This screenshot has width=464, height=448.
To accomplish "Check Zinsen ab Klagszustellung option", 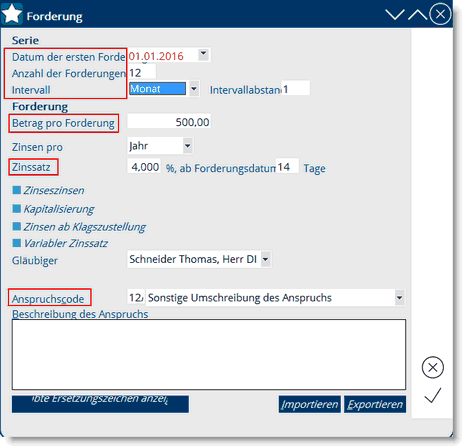I will tap(17, 226).
